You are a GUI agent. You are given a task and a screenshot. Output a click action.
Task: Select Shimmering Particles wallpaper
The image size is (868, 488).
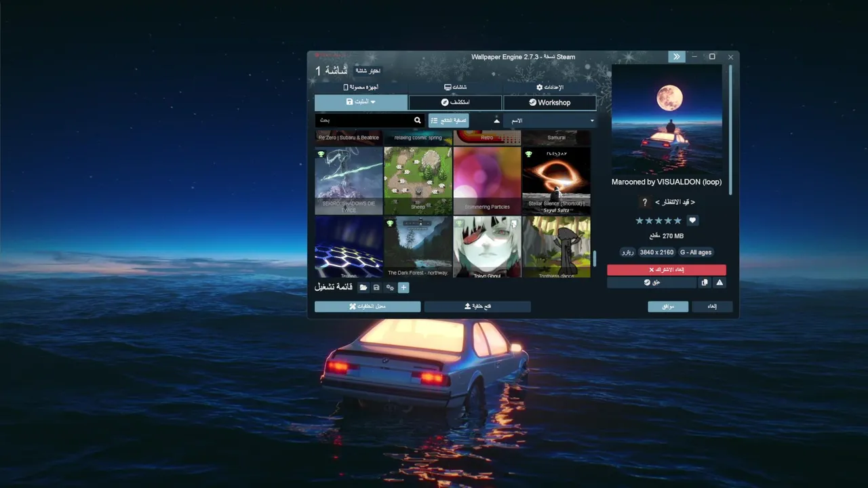pyautogui.click(x=487, y=181)
